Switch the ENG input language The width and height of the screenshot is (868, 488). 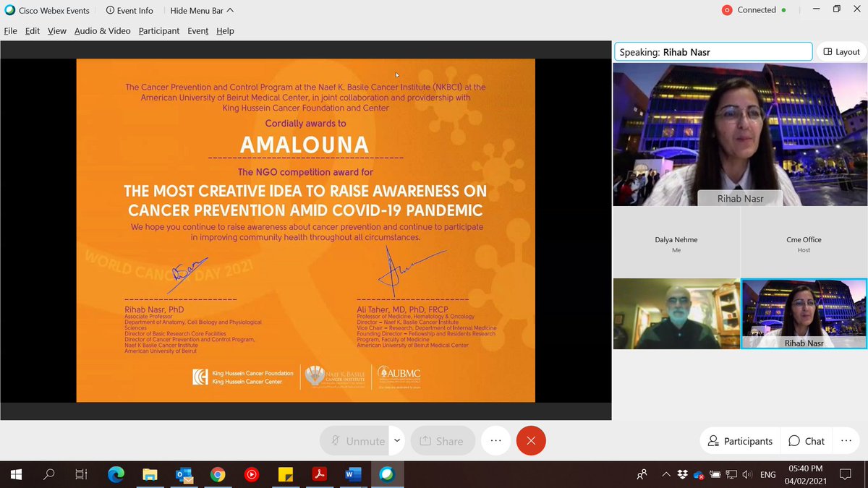tap(767, 475)
